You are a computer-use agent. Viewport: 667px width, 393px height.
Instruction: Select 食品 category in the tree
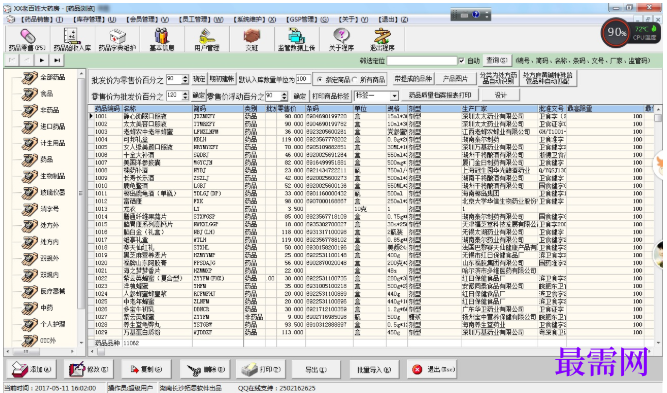point(46,94)
